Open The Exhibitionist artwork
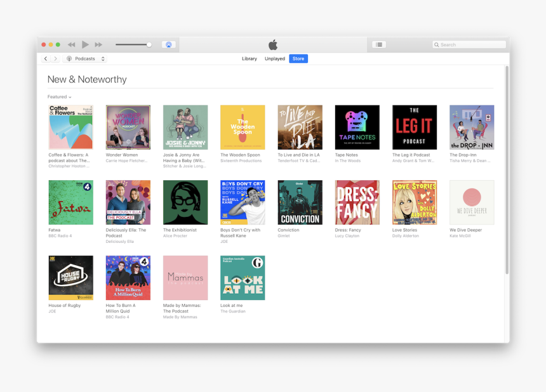 click(185, 202)
